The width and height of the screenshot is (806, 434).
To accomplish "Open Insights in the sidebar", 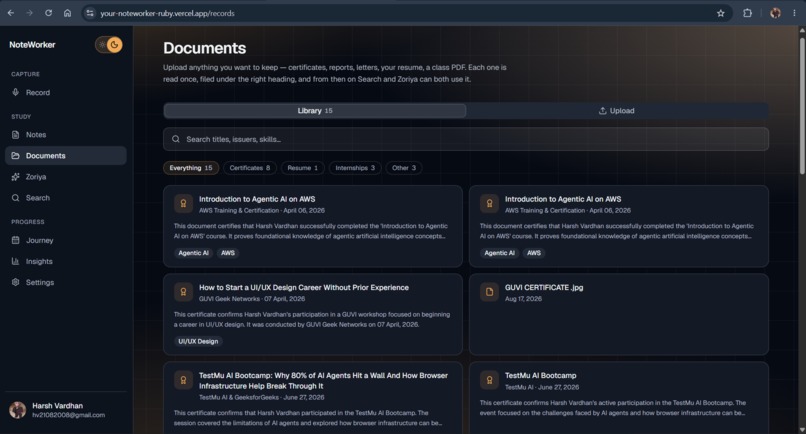I will (x=66, y=261).
